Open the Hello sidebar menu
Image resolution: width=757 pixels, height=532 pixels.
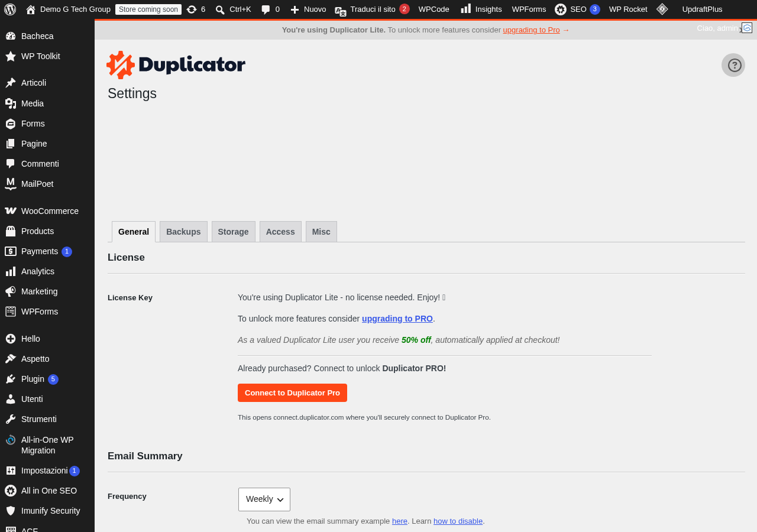(31, 339)
